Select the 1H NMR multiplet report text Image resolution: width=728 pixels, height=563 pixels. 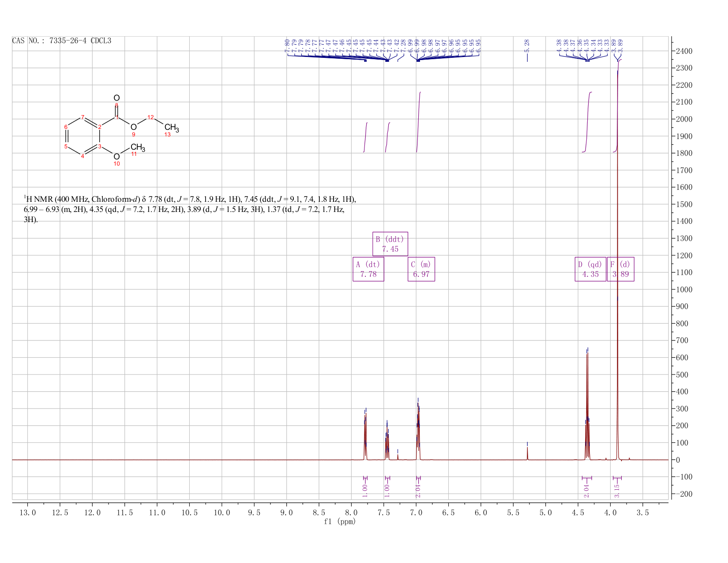(190, 209)
